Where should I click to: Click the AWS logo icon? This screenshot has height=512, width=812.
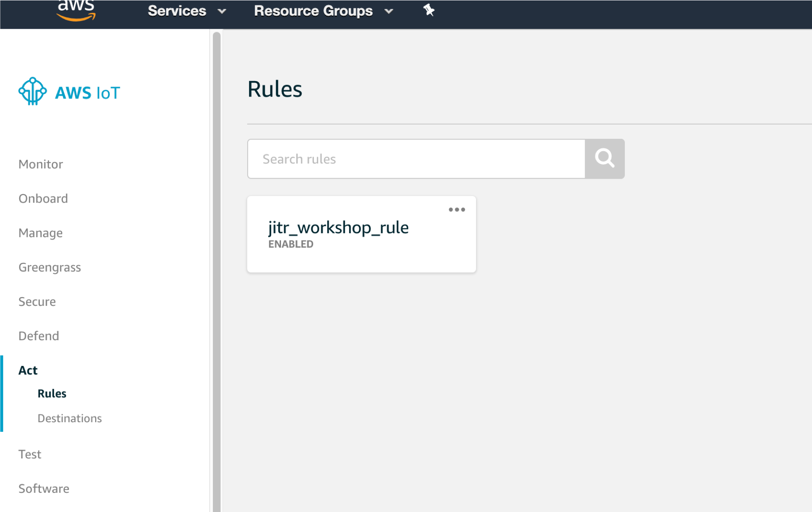coord(76,11)
